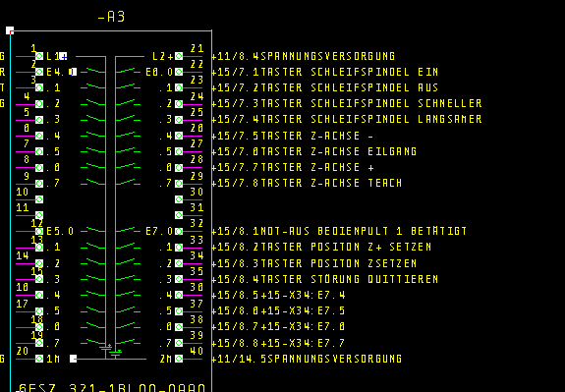The width and height of the screenshot is (565, 392).
Task: Click the TASTER SCHLEIFSPINDEL AUS text
Action: 350,87
